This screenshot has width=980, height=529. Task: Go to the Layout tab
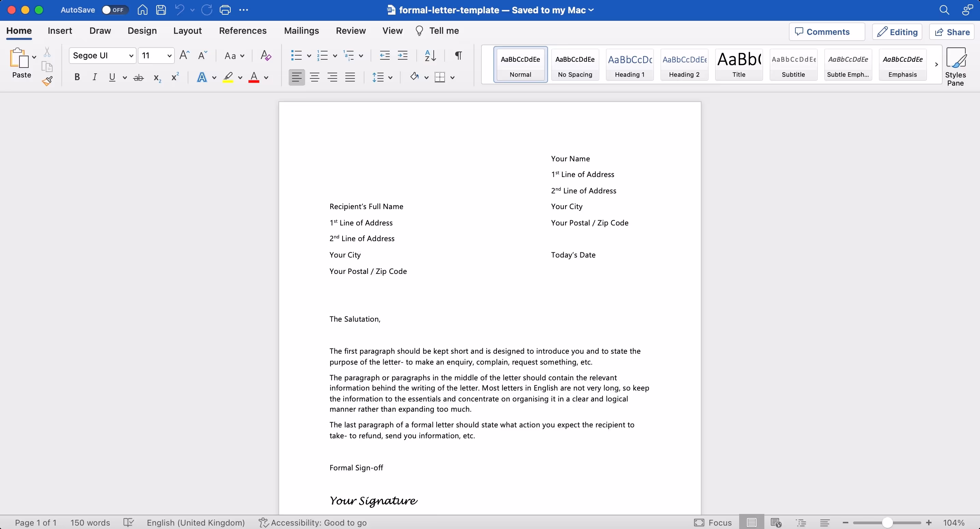(187, 31)
